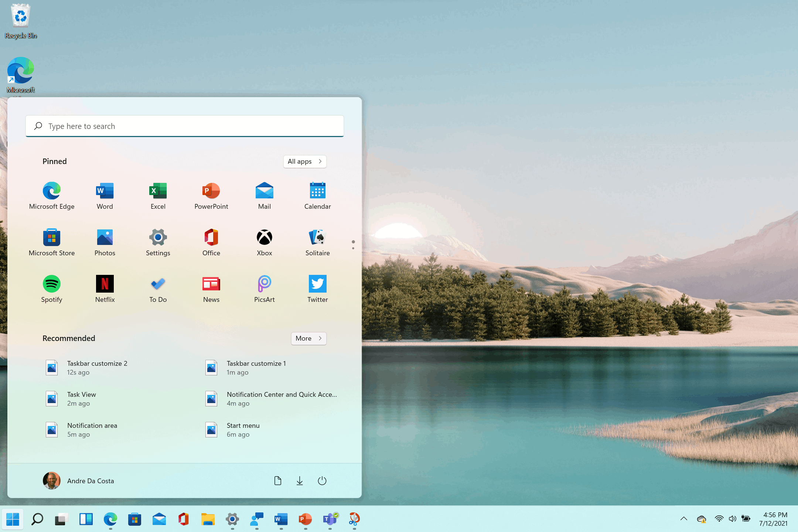798x532 pixels.
Task: Click user profile Andre Da Costa
Action: pos(78,480)
